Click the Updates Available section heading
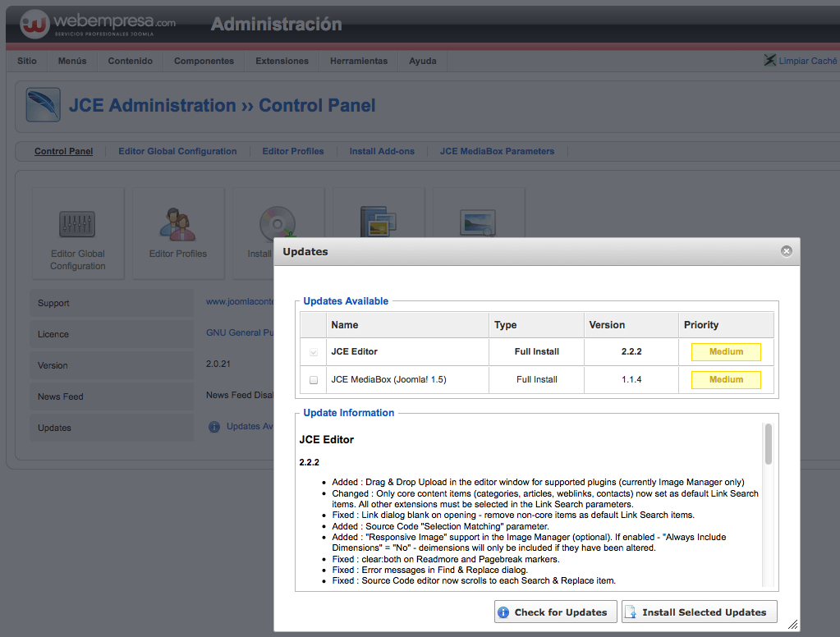 pos(346,301)
